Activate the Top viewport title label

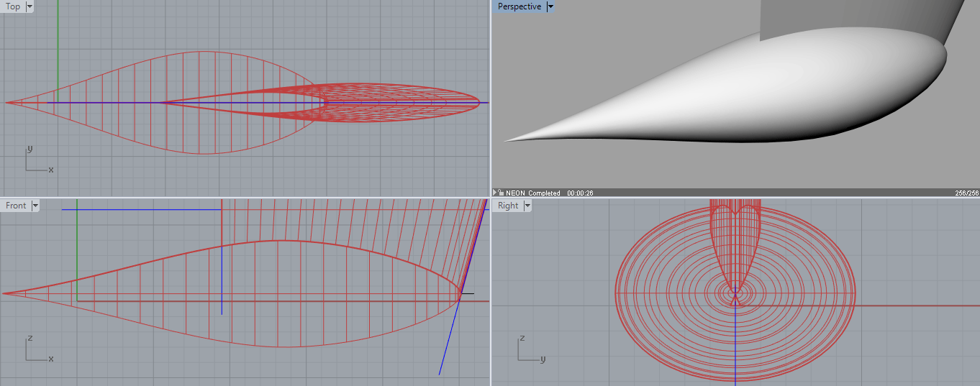[13, 6]
